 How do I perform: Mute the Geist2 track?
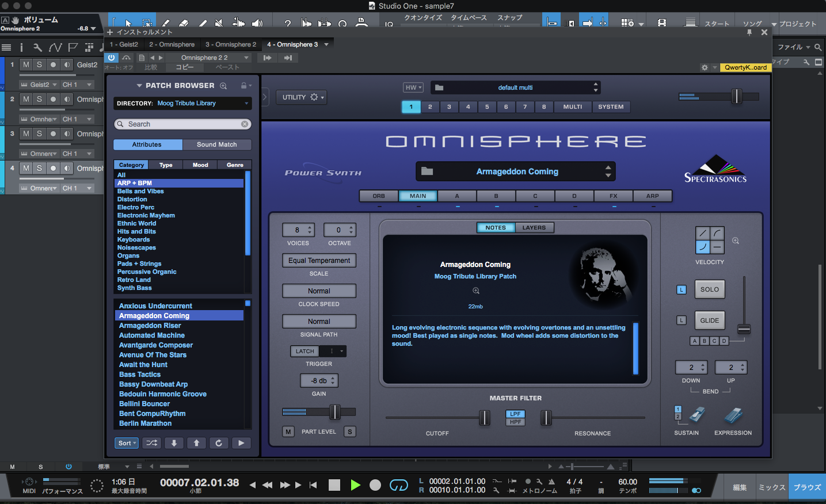[x=26, y=65]
